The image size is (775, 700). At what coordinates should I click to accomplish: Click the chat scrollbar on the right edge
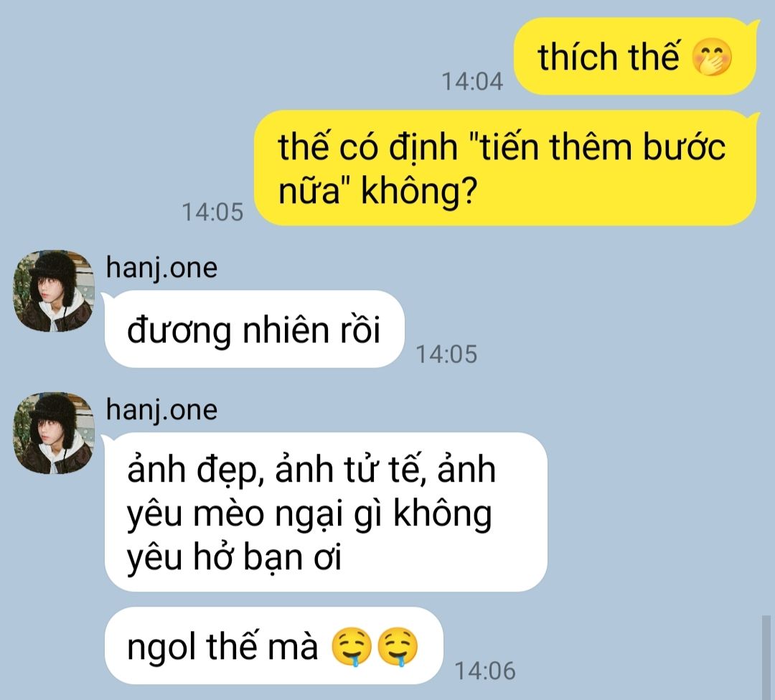coord(766,658)
